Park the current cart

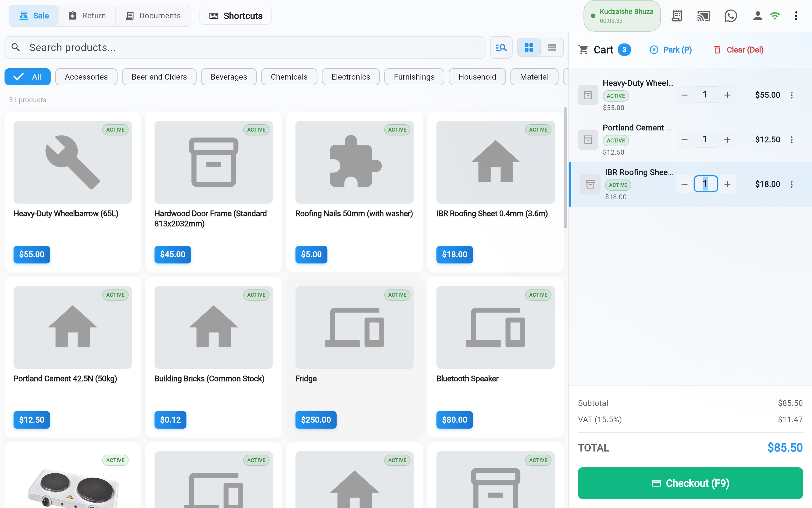671,50
